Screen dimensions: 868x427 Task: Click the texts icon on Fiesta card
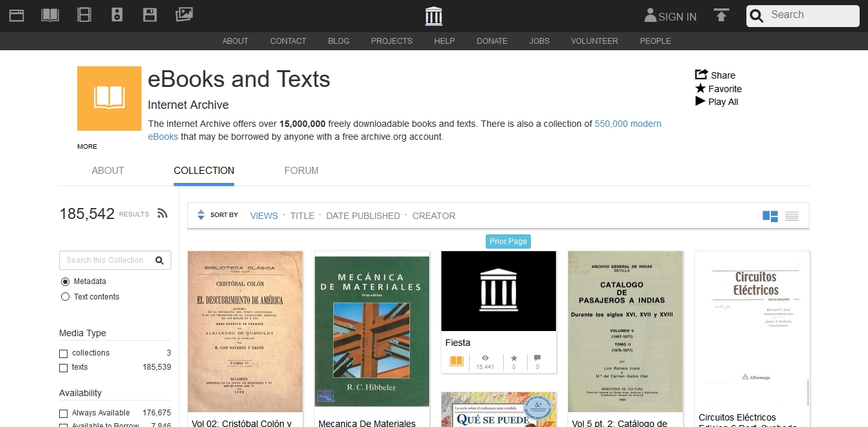456,361
